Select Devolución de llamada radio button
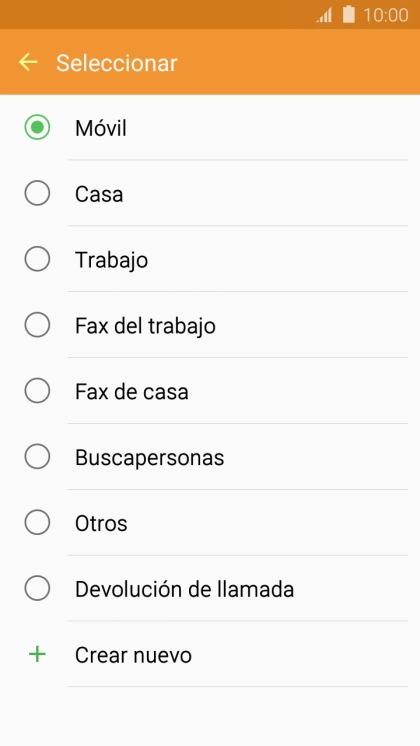The width and height of the screenshot is (420, 746). [37, 589]
